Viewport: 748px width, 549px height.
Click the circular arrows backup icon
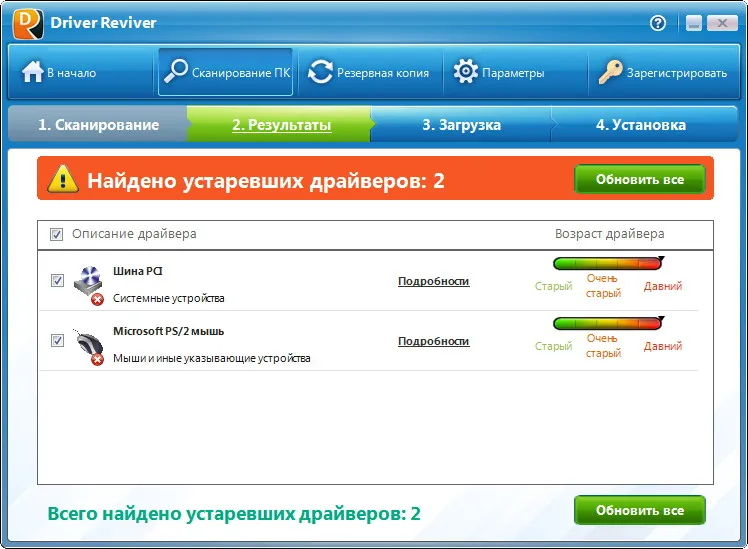click(320, 72)
